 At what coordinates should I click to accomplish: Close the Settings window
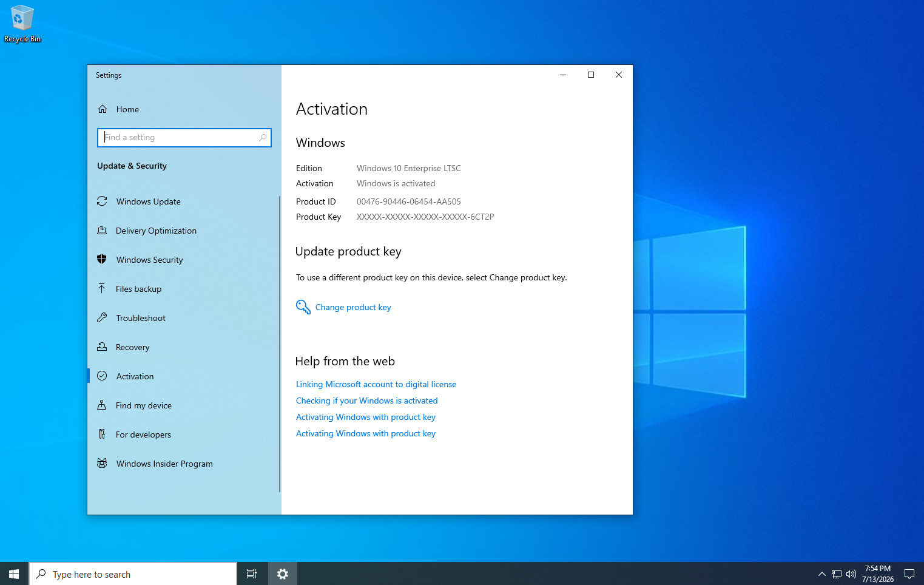pyautogui.click(x=619, y=75)
